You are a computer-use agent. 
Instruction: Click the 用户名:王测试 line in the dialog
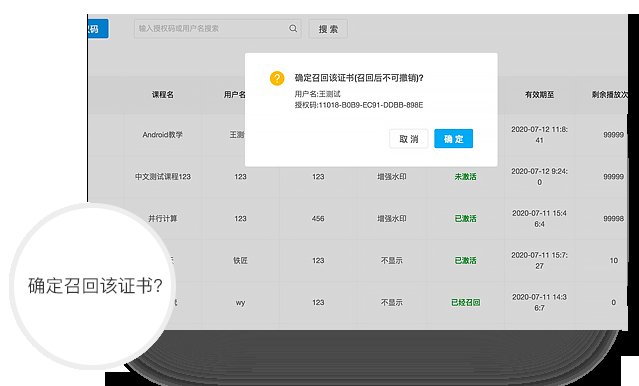pos(317,94)
